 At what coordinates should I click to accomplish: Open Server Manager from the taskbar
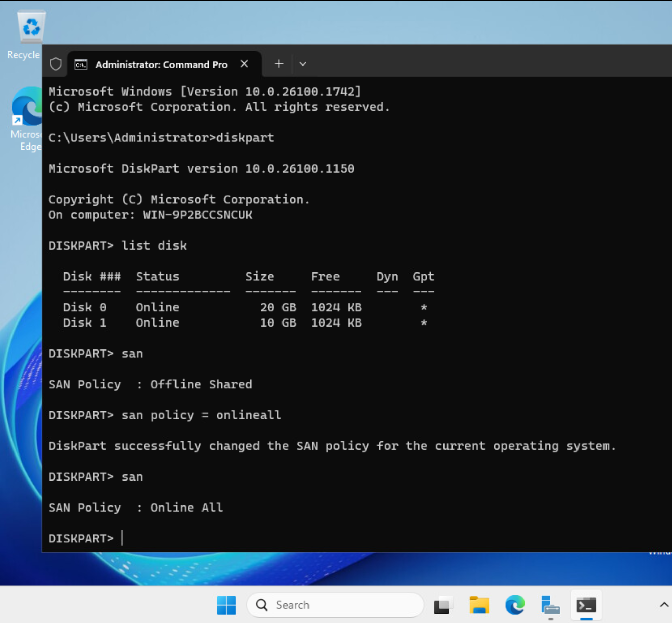[550, 605]
